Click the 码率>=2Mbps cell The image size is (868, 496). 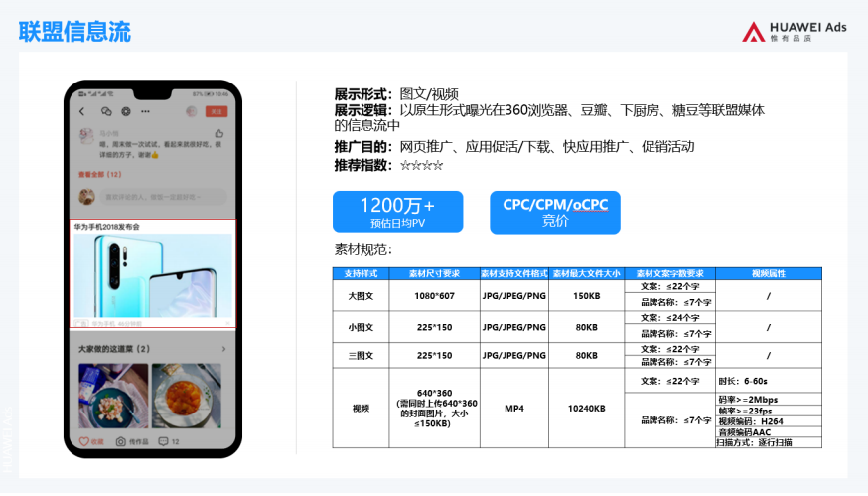(x=769, y=399)
